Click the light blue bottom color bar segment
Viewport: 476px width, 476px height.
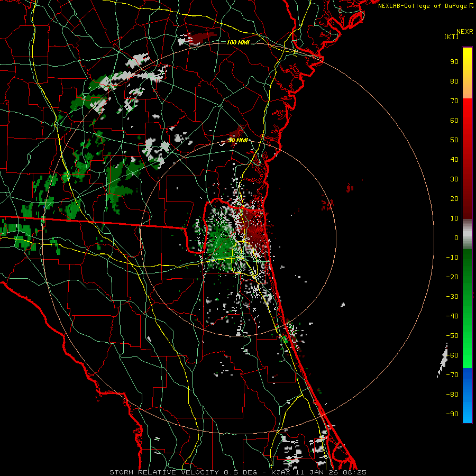pyautogui.click(x=467, y=411)
